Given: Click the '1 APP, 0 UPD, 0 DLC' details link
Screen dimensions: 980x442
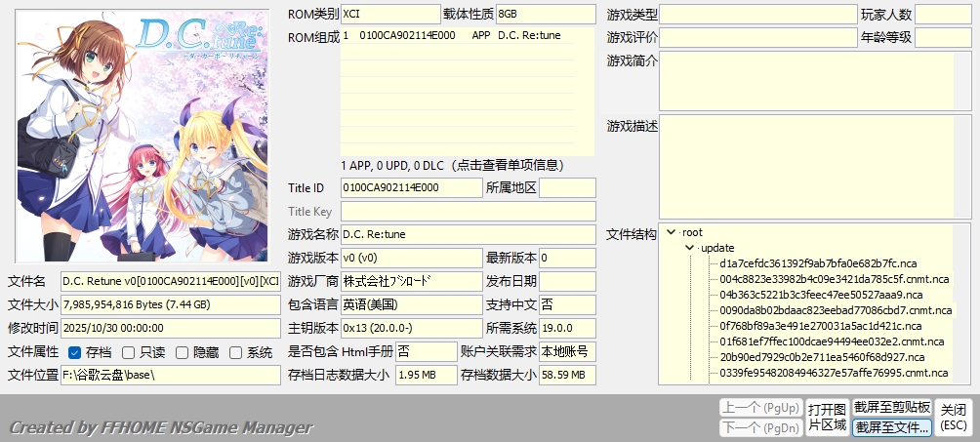Looking at the screenshot, I should pos(467,164).
